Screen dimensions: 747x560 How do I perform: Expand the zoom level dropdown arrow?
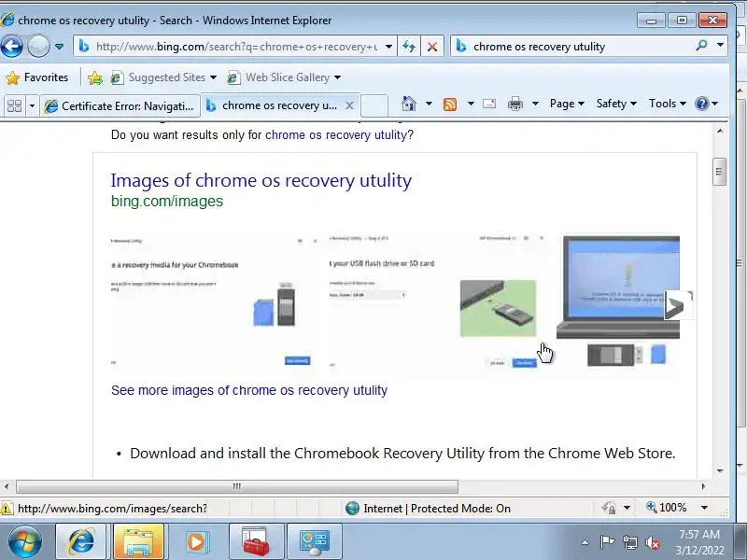(704, 508)
